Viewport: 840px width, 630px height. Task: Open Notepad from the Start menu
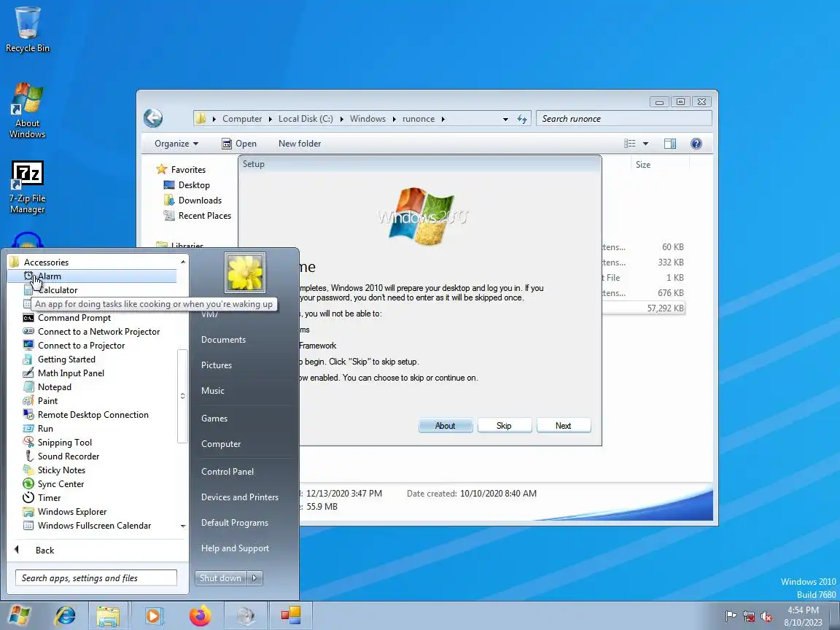92,387
